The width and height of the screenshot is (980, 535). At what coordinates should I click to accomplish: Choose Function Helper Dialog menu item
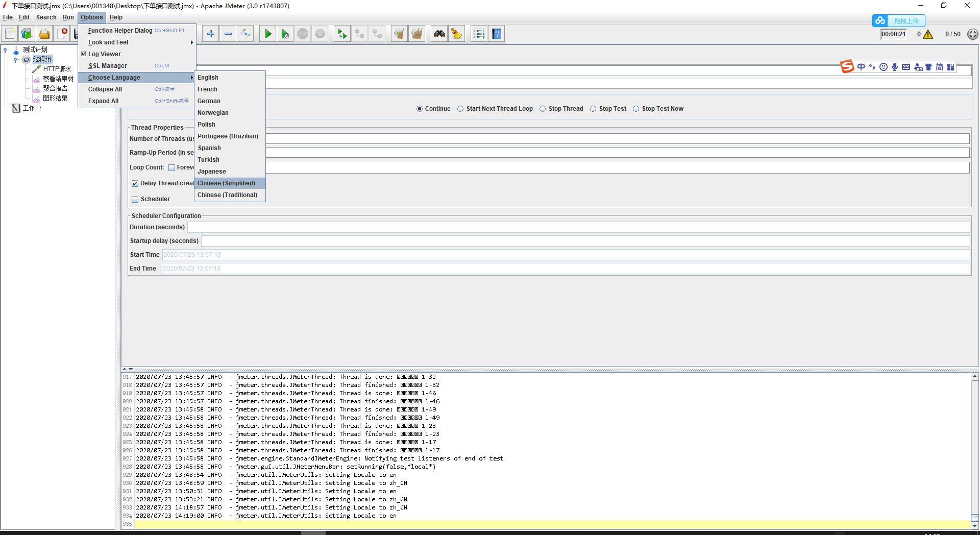[x=137, y=31]
